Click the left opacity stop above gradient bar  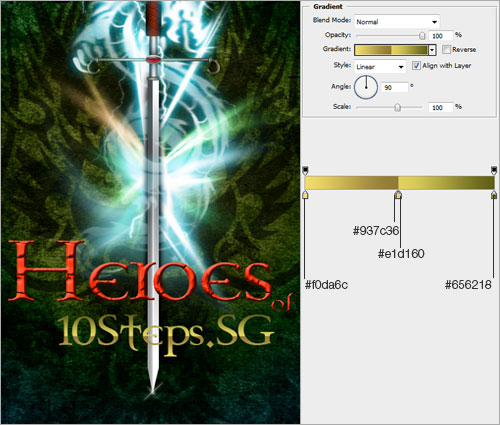pyautogui.click(x=305, y=171)
